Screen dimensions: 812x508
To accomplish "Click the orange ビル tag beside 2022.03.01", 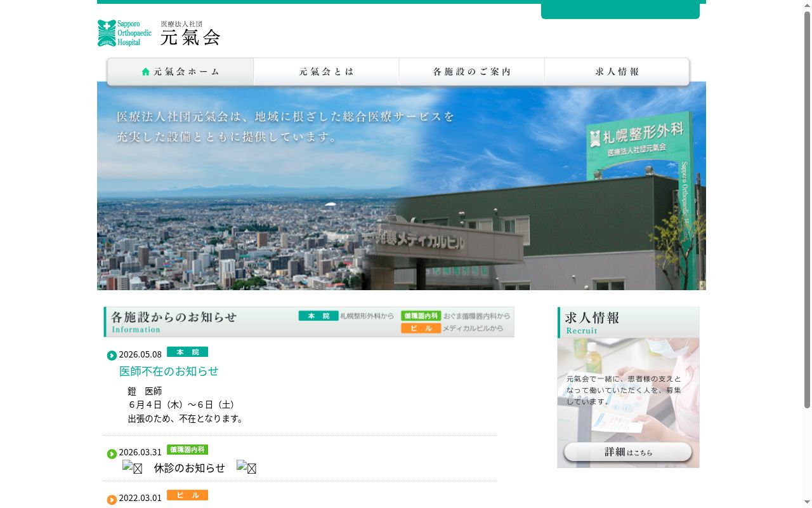I will pyautogui.click(x=187, y=495).
